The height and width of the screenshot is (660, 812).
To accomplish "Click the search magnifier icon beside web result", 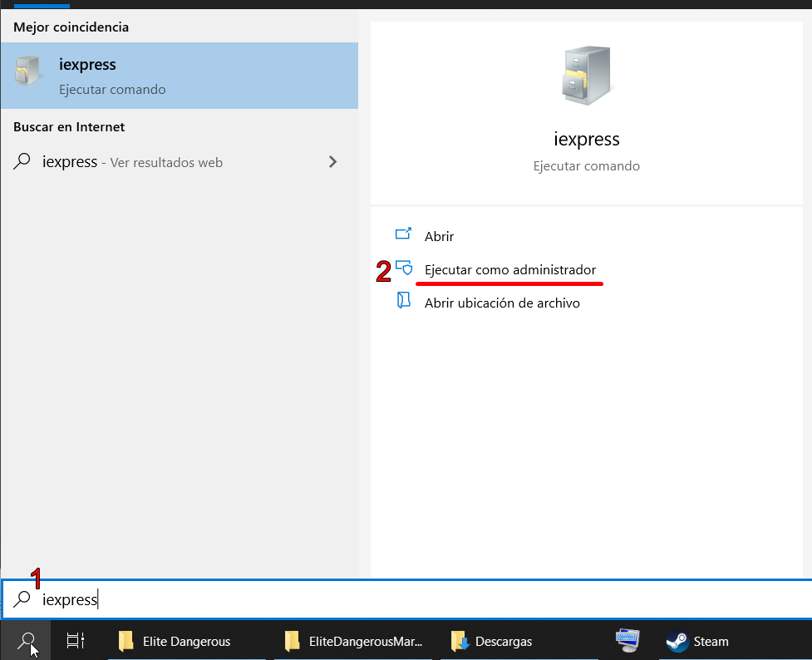I will 22,161.
